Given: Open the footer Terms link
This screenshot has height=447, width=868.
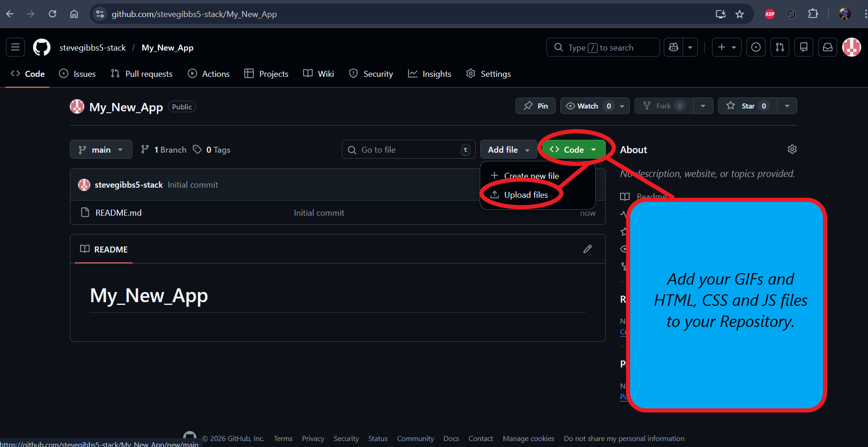Looking at the screenshot, I should click(283, 438).
